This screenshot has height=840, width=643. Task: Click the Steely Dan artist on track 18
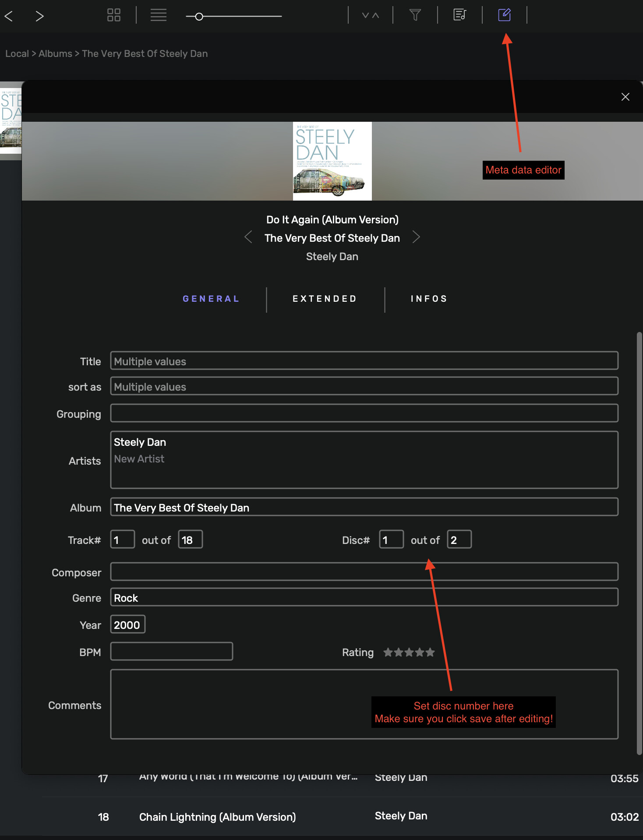pos(401,816)
